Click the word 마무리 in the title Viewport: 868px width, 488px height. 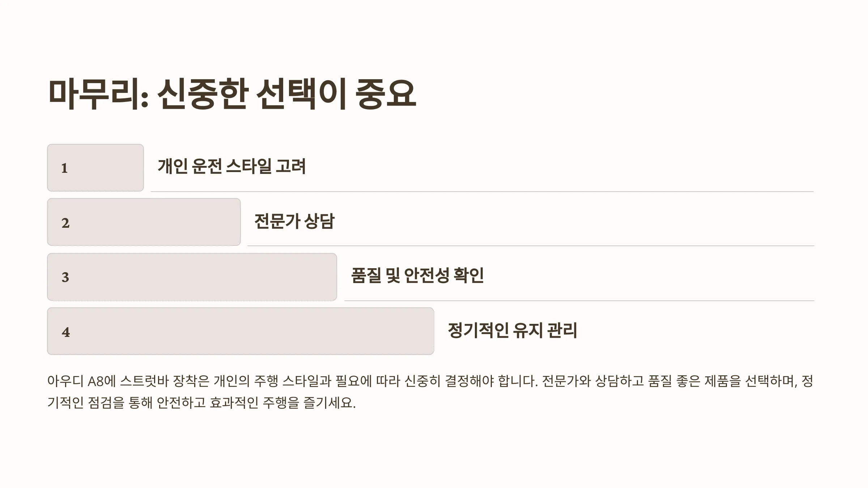pos(95,94)
